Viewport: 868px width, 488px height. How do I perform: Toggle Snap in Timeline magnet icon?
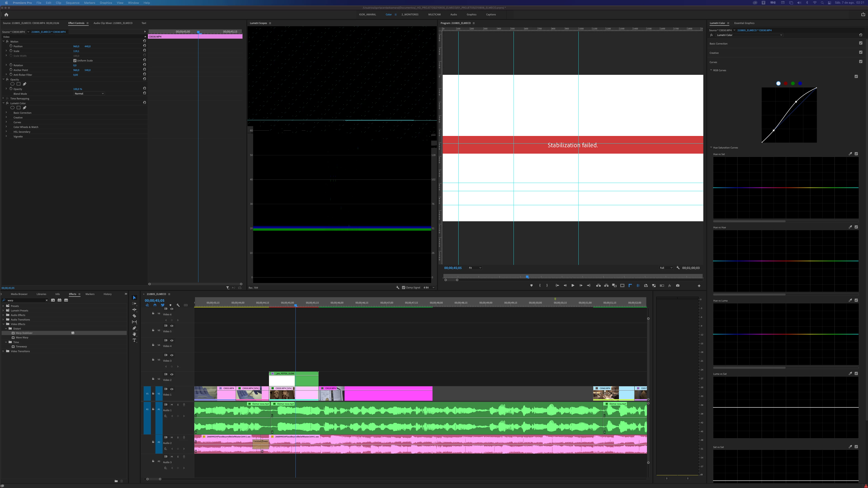tap(155, 305)
